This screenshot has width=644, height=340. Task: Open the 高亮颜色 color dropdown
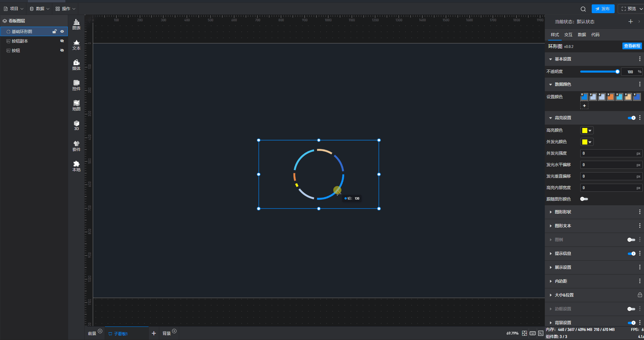(x=587, y=131)
